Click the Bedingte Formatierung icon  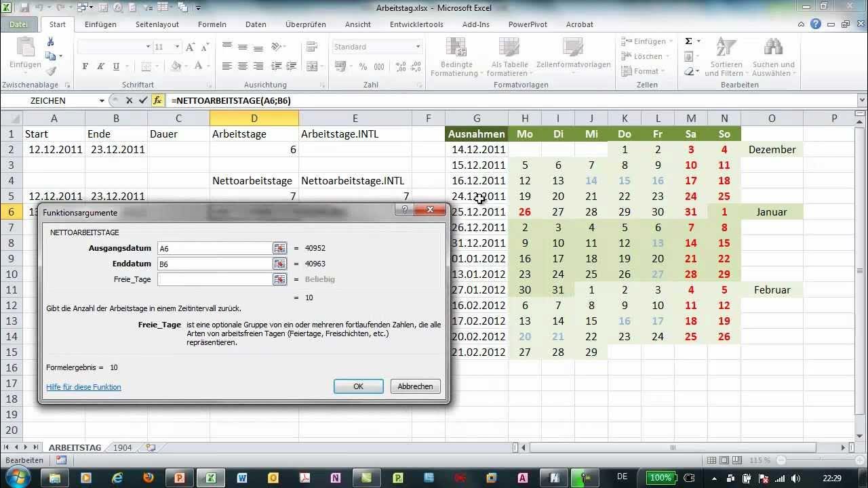click(457, 47)
